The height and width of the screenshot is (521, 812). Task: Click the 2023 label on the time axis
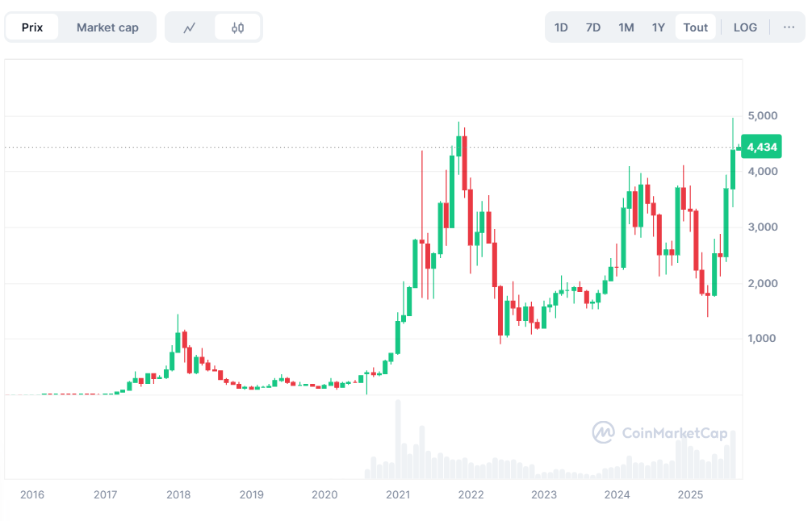[543, 494]
